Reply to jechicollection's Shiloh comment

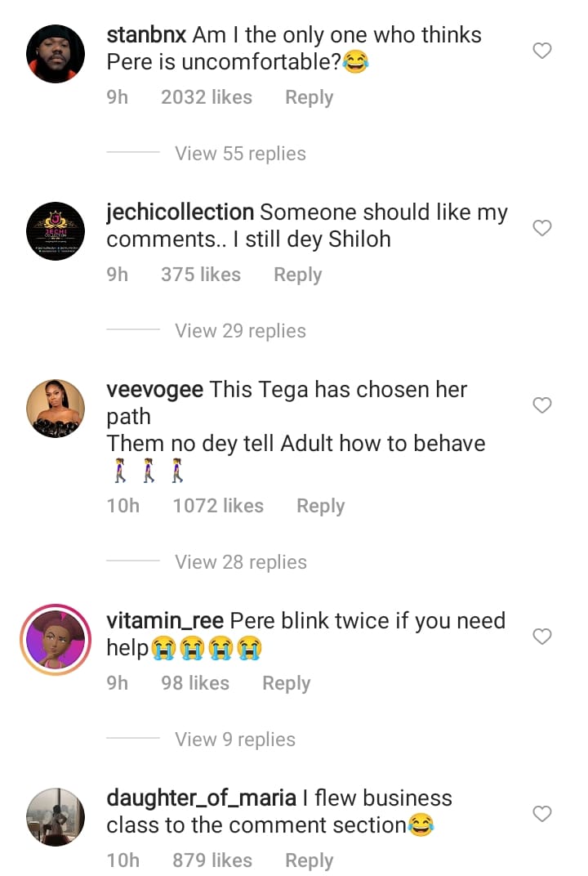[x=297, y=275]
